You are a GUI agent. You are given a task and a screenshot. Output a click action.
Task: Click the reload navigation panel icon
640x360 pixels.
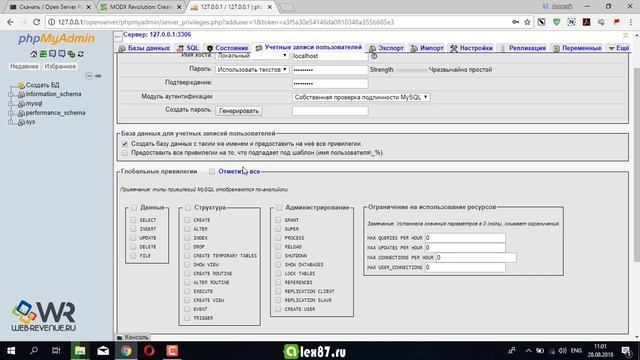[x=81, y=54]
